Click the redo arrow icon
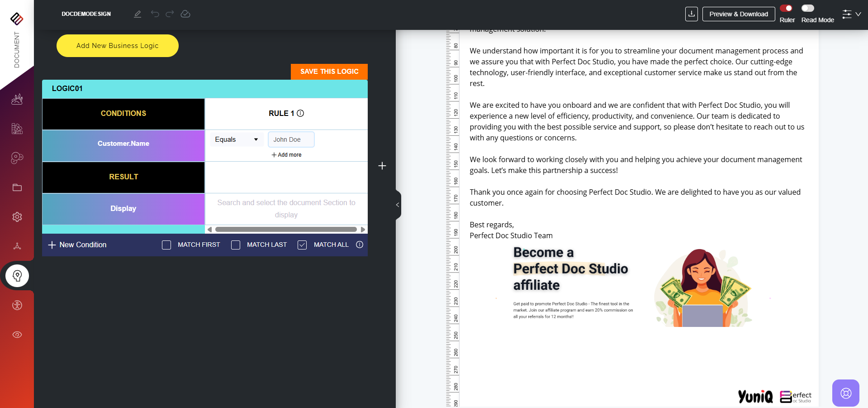868x408 pixels. [170, 14]
